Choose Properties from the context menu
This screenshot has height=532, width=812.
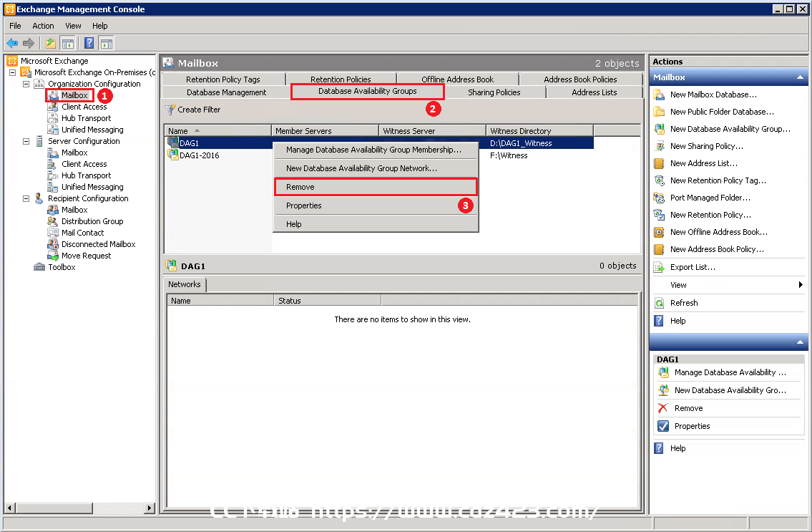point(376,205)
